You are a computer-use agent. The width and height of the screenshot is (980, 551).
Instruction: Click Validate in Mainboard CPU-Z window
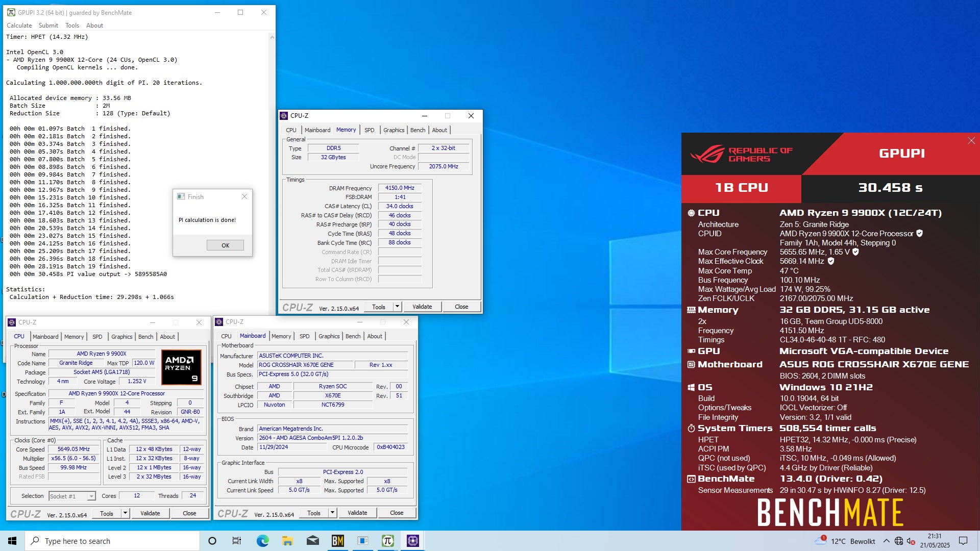(x=357, y=513)
